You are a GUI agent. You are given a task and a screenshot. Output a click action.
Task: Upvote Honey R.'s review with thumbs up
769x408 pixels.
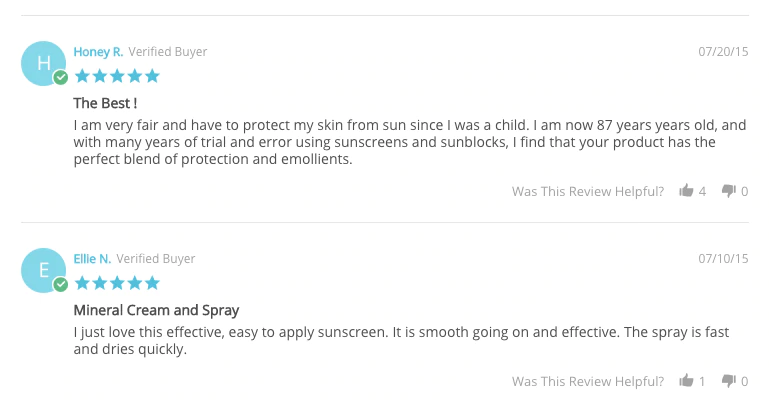[x=686, y=191]
